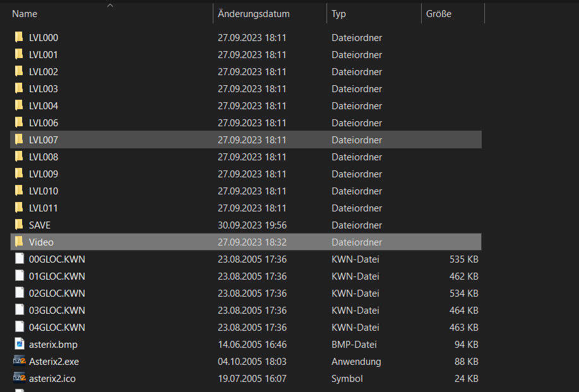
Task: Click the LVL011 folder icon
Action: pyautogui.click(x=19, y=208)
